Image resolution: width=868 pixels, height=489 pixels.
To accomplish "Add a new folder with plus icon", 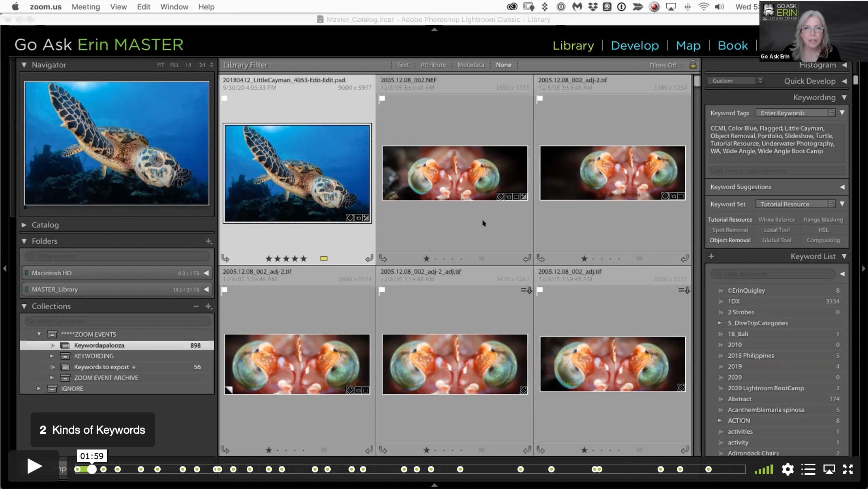I will 208,241.
